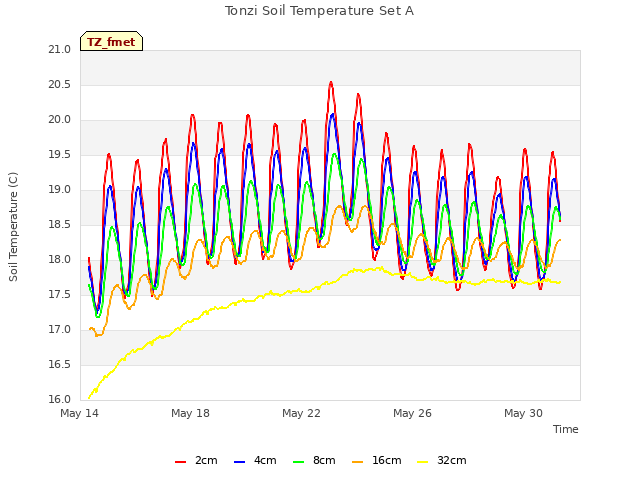Click the start of the yellow 32cm line at 16.0
This screenshot has width=640, height=480.
tap(89, 398)
